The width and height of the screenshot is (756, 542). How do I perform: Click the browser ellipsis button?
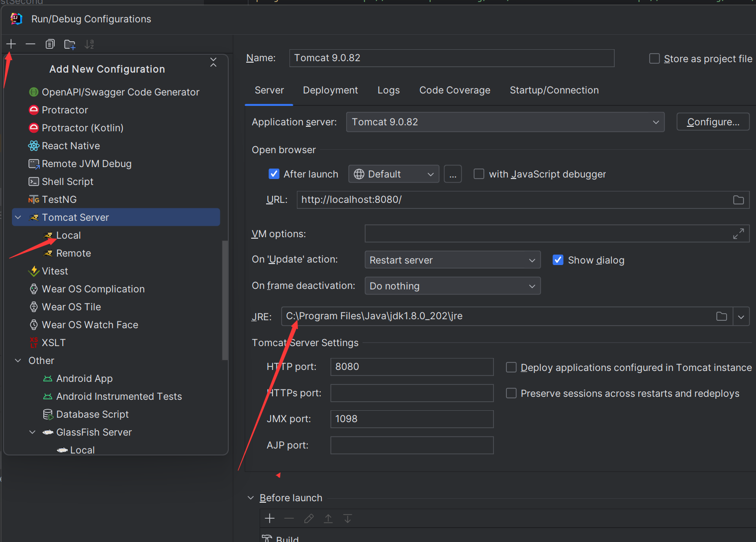pos(453,174)
